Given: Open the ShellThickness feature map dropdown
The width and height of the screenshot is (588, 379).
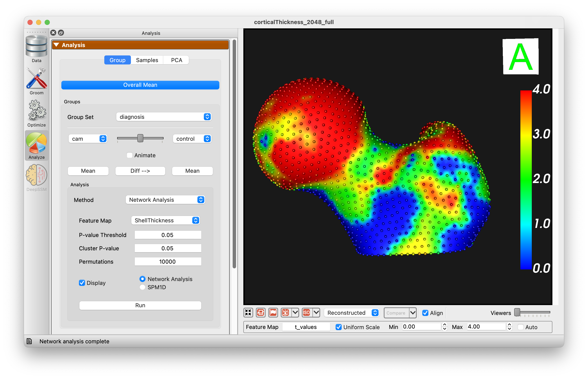Looking at the screenshot, I should click(x=166, y=220).
